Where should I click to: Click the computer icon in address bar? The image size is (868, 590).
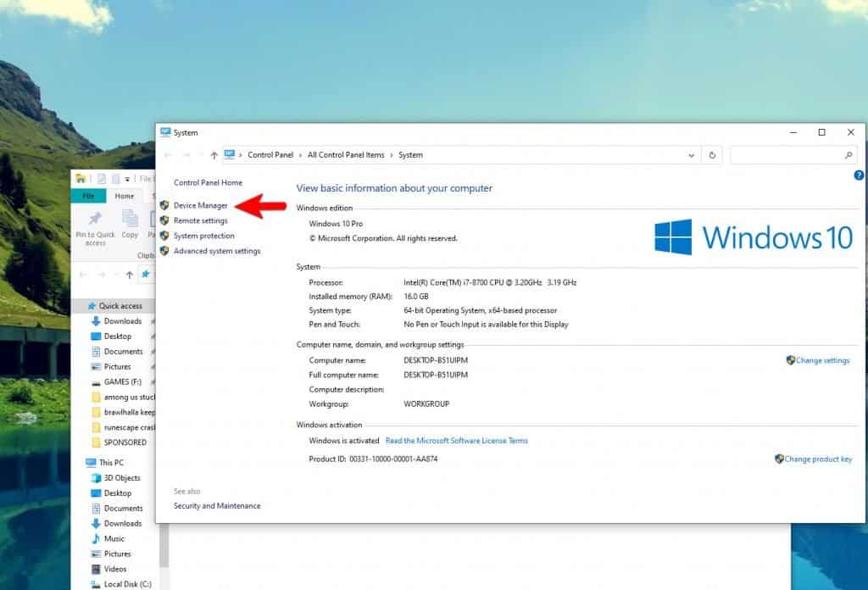tap(230, 155)
